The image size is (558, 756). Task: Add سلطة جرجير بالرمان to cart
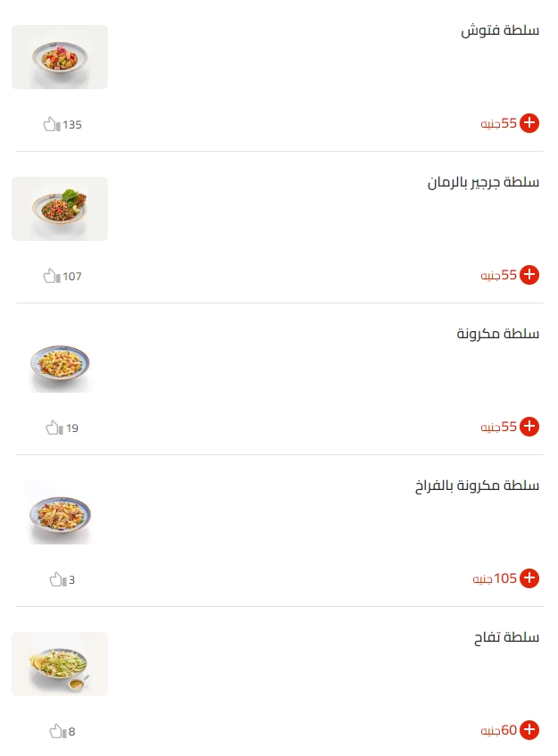(529, 275)
